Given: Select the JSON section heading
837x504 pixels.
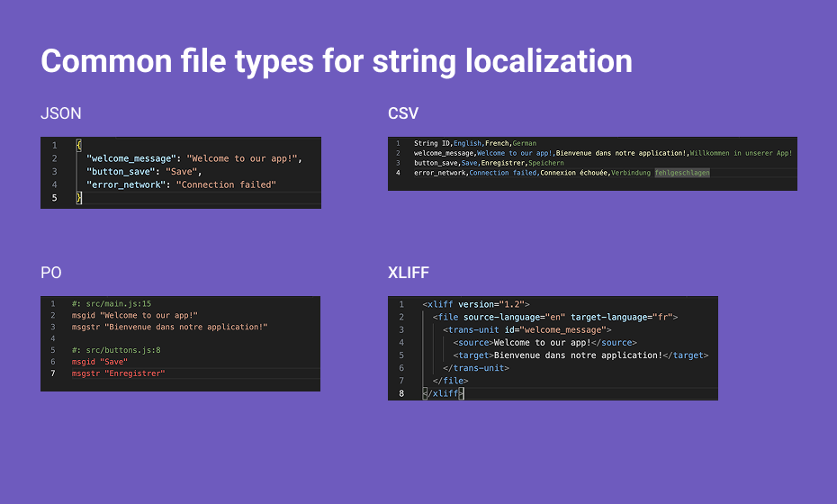Looking at the screenshot, I should click(x=61, y=113).
